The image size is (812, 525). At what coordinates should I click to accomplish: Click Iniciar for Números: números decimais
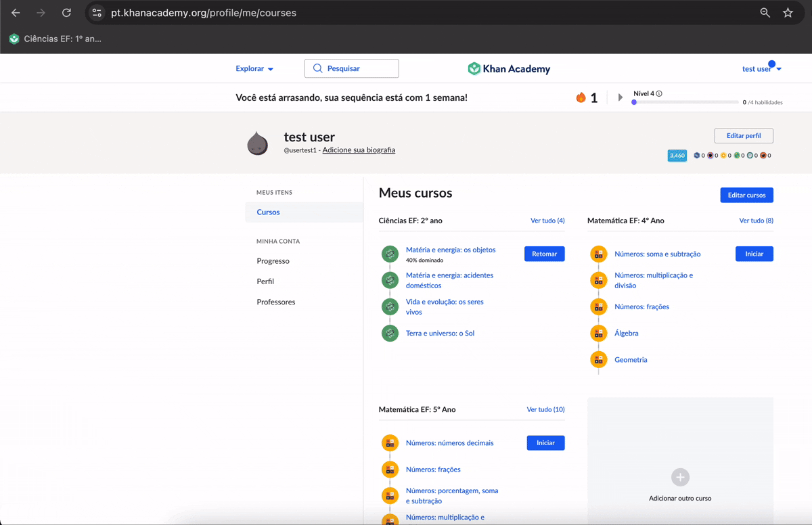[545, 442]
